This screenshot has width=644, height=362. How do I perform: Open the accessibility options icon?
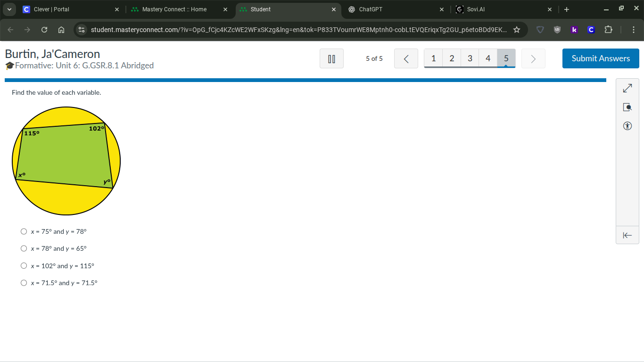tap(627, 126)
